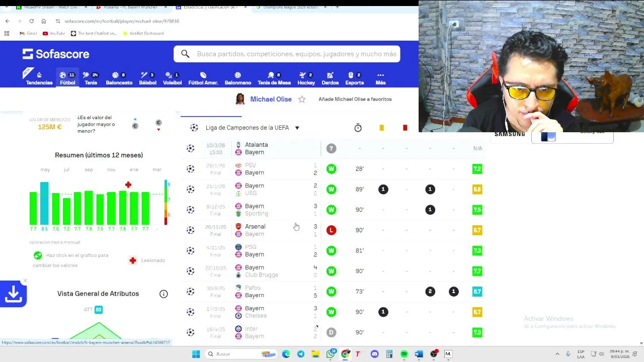
Task: Open the Voleibol sport category
Action: [173, 78]
